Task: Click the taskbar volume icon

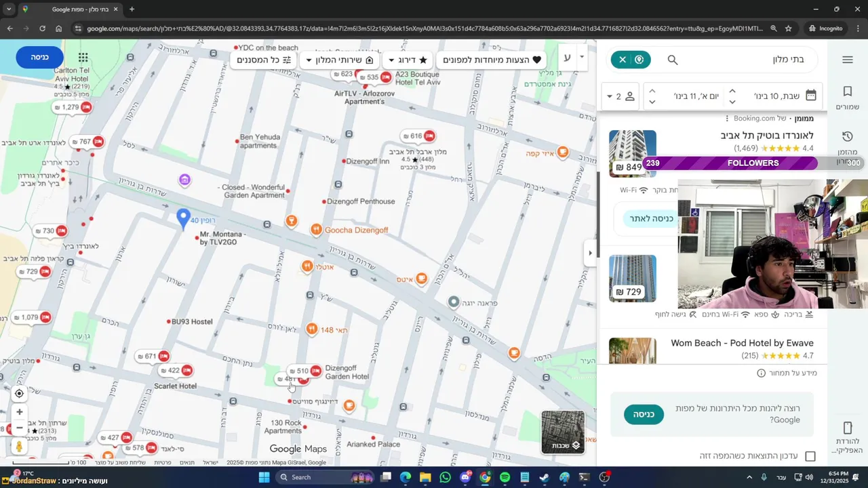Action: [x=808, y=477]
